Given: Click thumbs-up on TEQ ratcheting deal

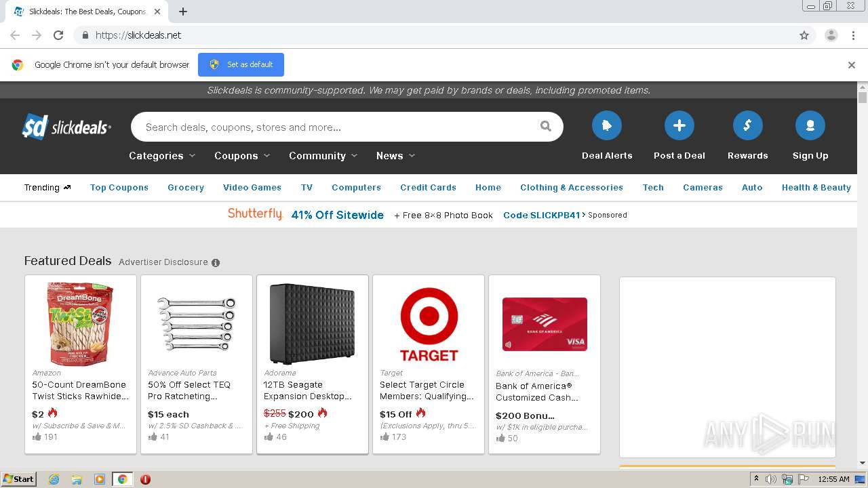Looking at the screenshot, I should 153,437.
